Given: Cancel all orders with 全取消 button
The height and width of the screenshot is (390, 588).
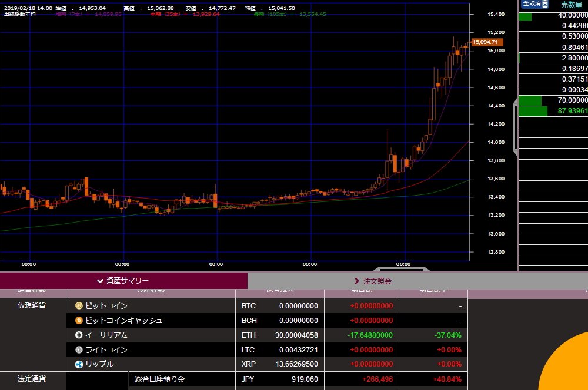Looking at the screenshot, I should point(534,4).
